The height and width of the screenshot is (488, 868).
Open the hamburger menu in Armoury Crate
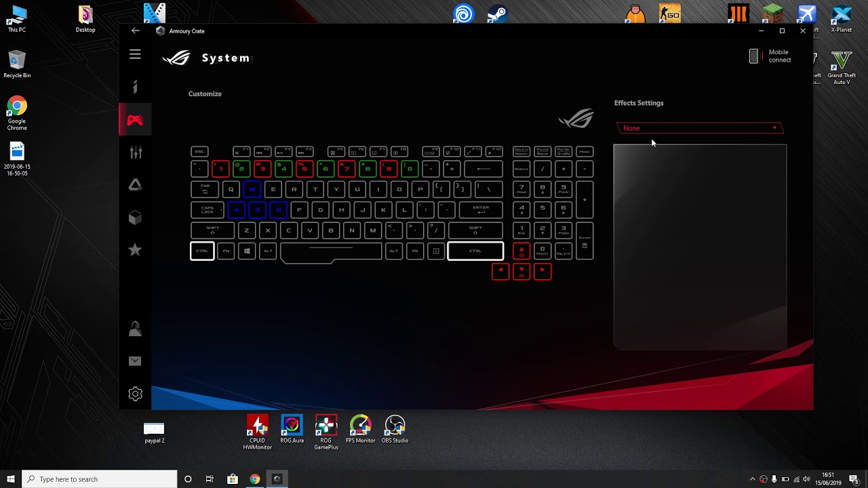[x=135, y=54]
